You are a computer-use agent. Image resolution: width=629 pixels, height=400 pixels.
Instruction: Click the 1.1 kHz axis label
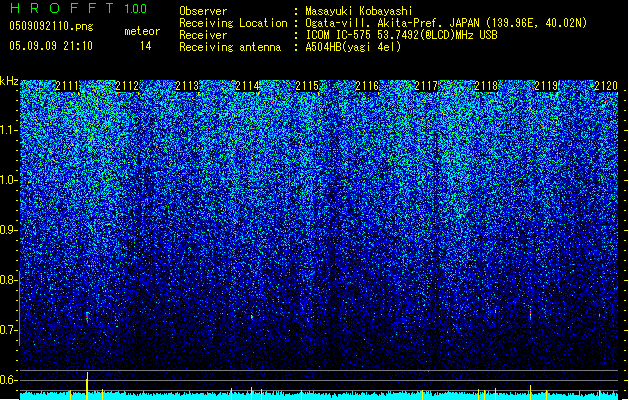[9, 130]
